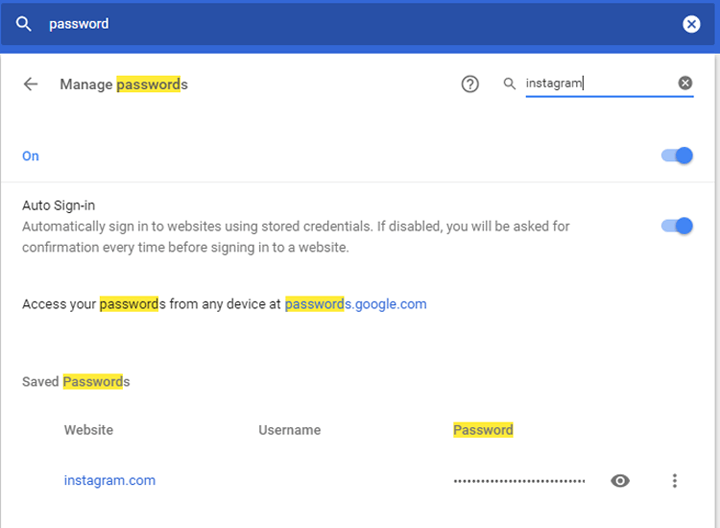This screenshot has height=528, width=720.
Task: Click the highlighted Password column header
Action: (483, 430)
